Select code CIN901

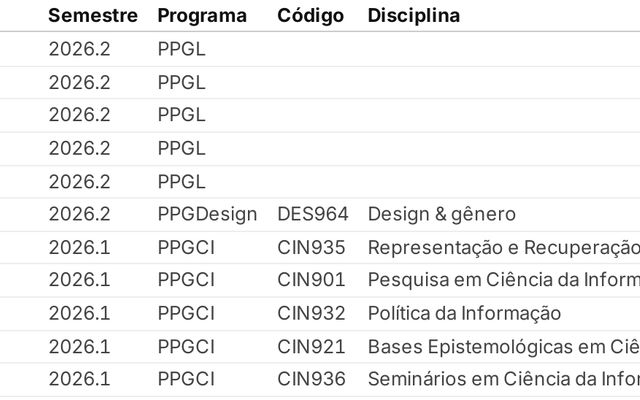click(311, 280)
